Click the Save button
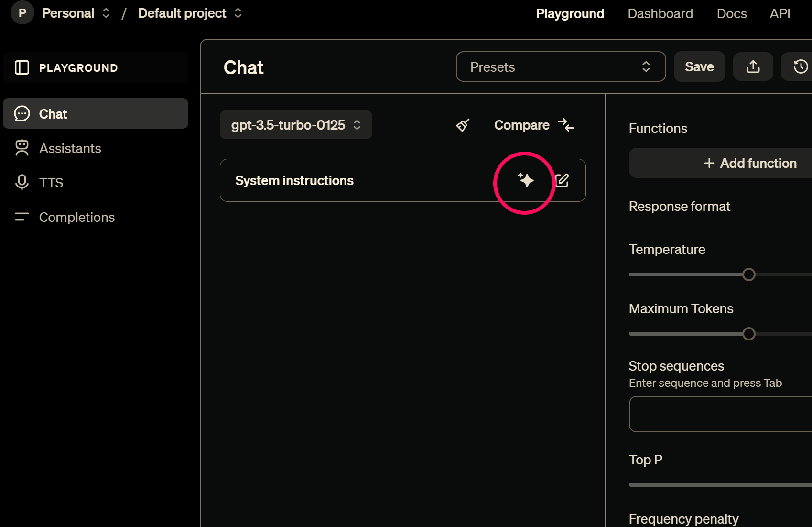 699,66
